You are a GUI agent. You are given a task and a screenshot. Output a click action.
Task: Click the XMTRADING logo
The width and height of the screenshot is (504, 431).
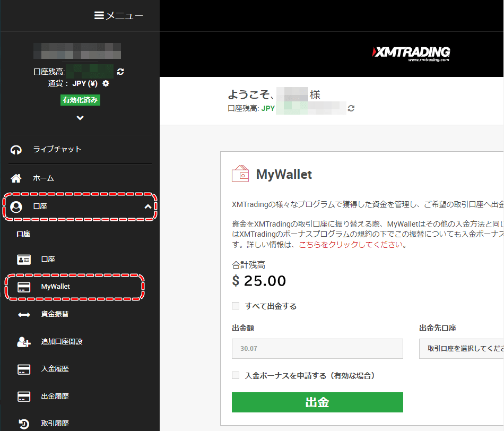click(411, 54)
